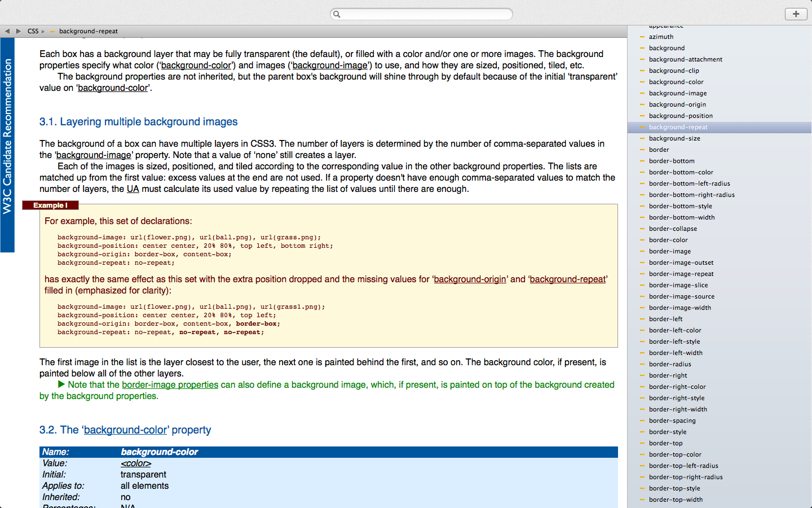Follow the 'UA' link
Viewport: 812px width, 508px height.
coord(133,189)
